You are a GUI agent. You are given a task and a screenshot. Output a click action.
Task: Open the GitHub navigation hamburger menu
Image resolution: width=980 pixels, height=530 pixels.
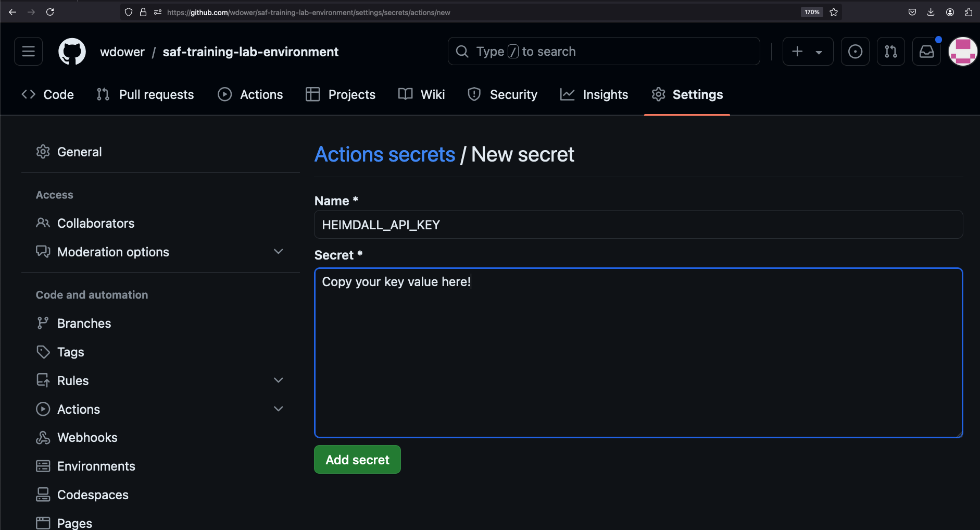coord(28,51)
